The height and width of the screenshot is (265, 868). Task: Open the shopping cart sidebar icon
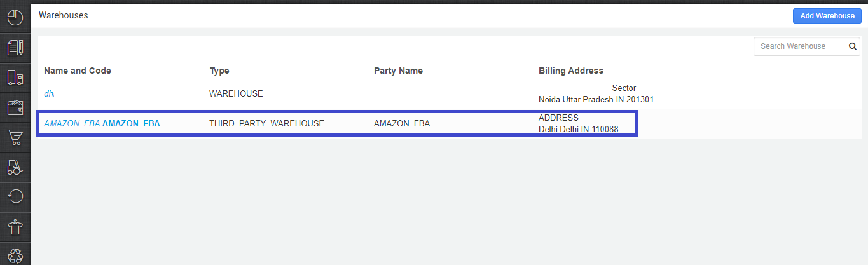[x=15, y=137]
